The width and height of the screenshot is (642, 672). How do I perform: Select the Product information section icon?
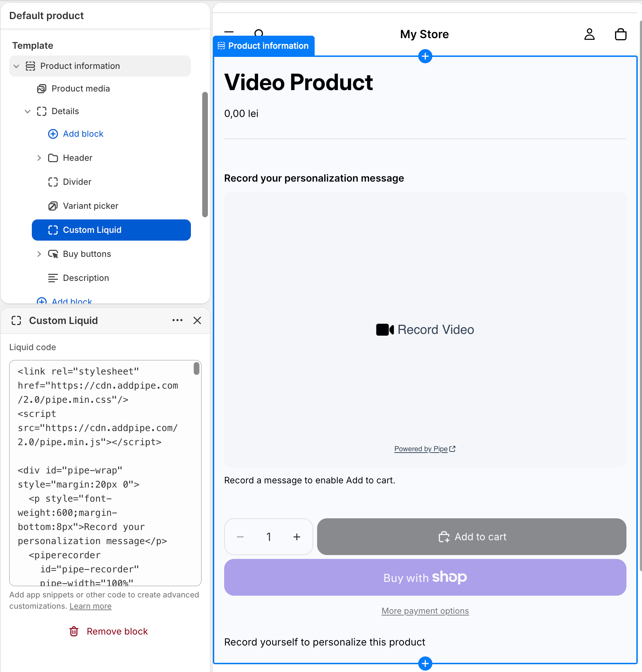point(30,66)
